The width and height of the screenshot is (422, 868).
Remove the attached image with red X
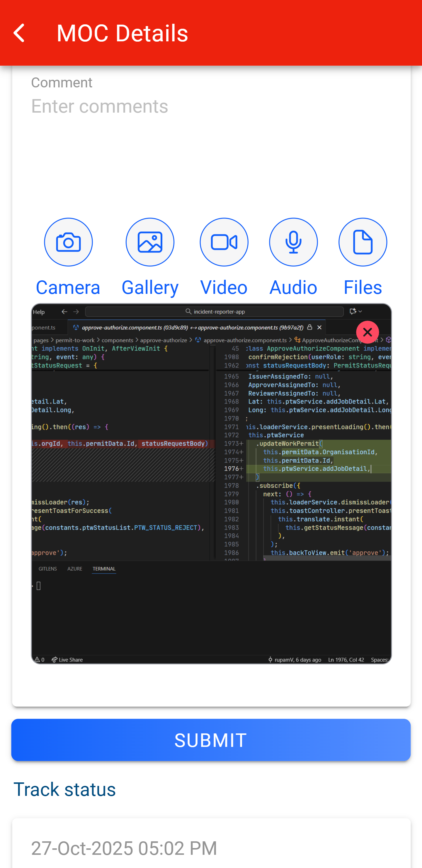tap(367, 332)
